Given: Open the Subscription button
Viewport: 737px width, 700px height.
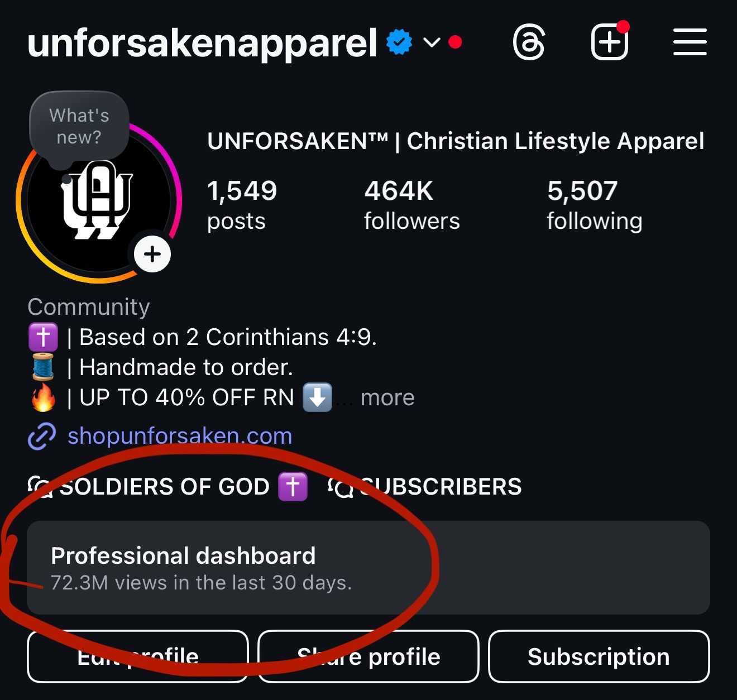Looking at the screenshot, I should click(x=599, y=656).
